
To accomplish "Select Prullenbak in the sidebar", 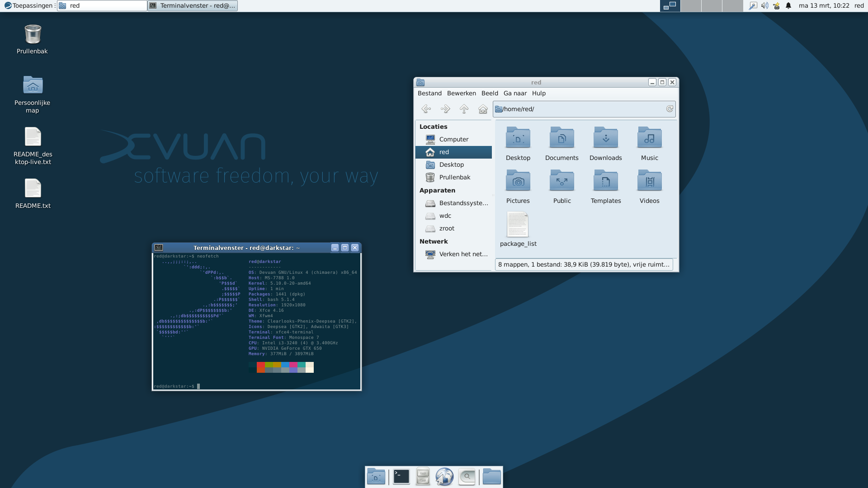I will 453,177.
